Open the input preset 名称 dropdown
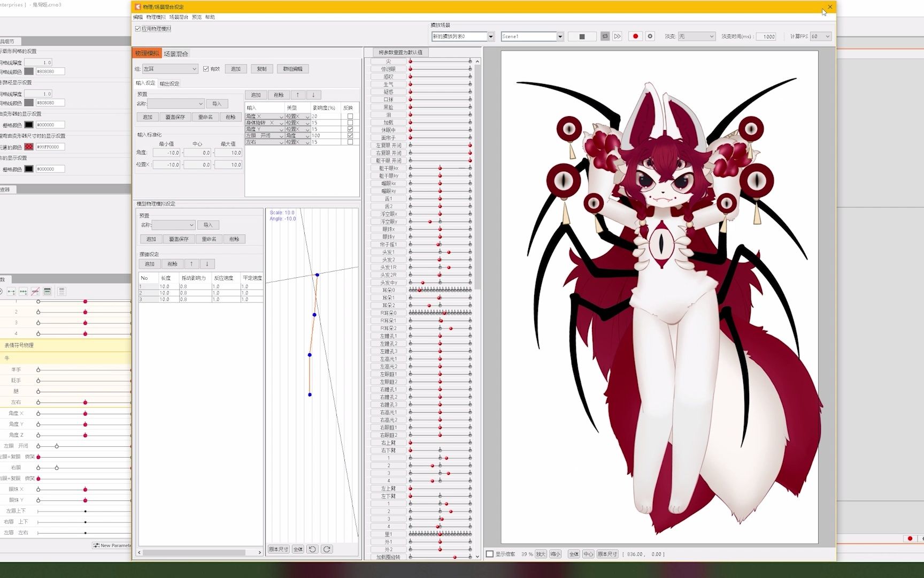924x578 pixels. [x=176, y=104]
